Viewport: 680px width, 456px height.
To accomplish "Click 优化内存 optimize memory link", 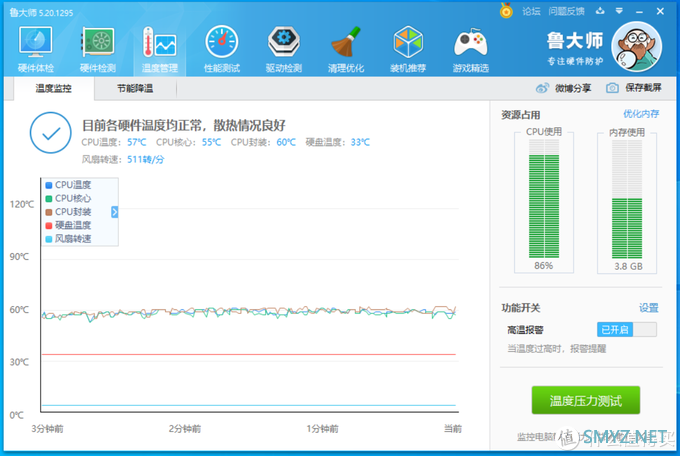I will (x=641, y=114).
